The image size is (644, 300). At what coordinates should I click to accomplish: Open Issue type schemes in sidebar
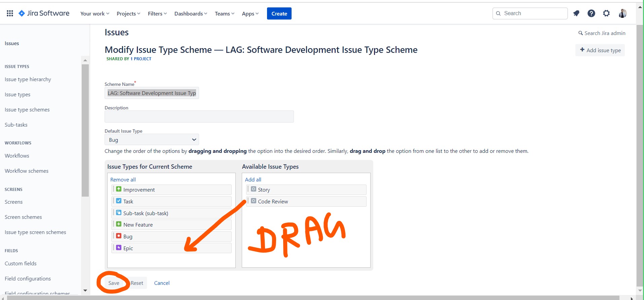click(27, 110)
